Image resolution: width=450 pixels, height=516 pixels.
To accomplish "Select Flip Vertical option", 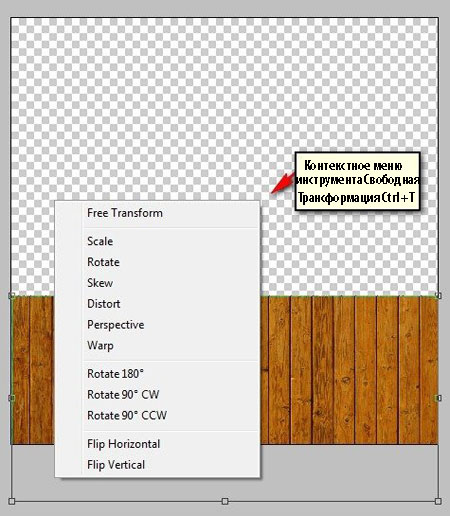I will tap(158, 465).
